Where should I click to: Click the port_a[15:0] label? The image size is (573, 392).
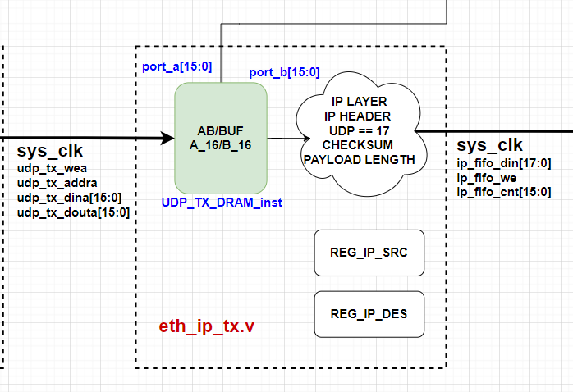[x=176, y=66]
